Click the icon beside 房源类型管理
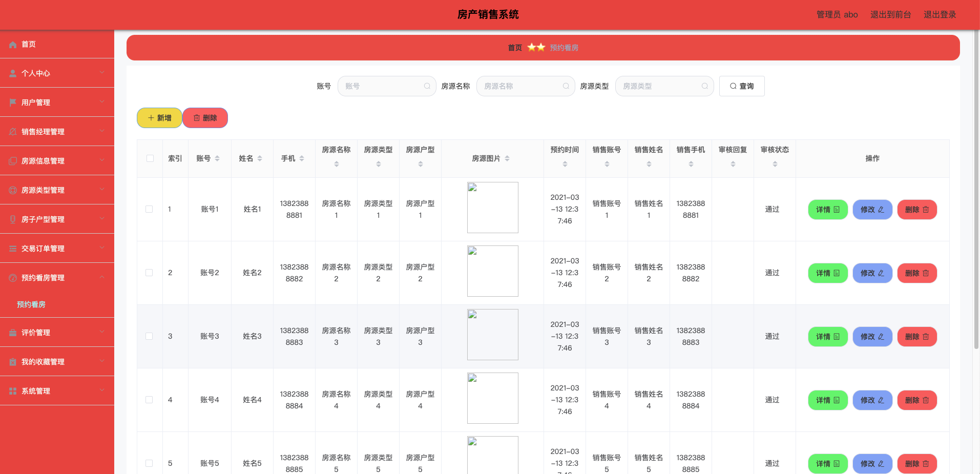The width and height of the screenshot is (980, 474). click(x=13, y=191)
